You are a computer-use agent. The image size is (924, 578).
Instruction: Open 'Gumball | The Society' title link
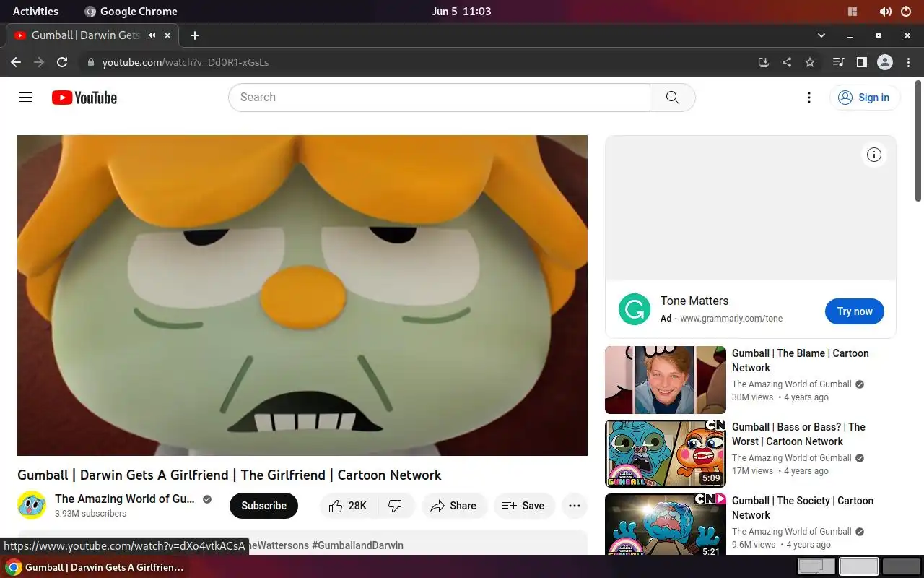(x=803, y=508)
